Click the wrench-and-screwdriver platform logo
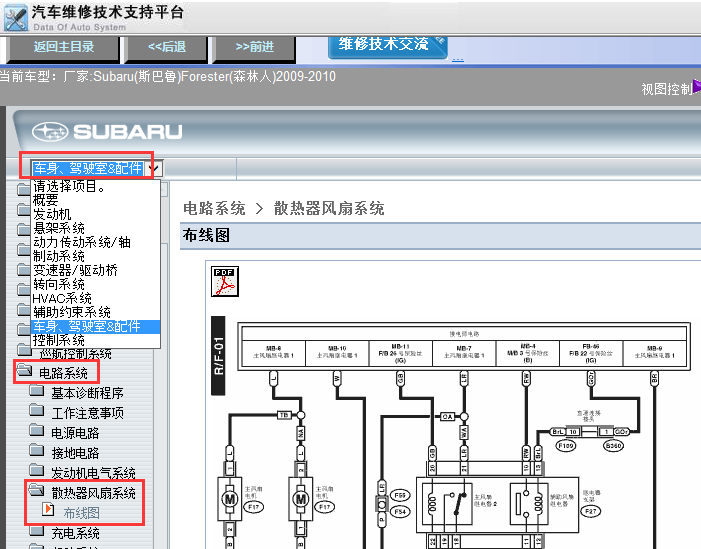 [16, 18]
